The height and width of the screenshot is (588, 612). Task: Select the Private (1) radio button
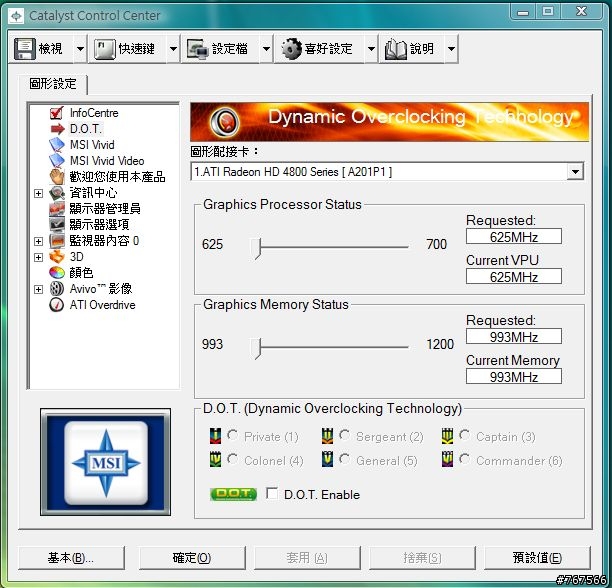233,435
